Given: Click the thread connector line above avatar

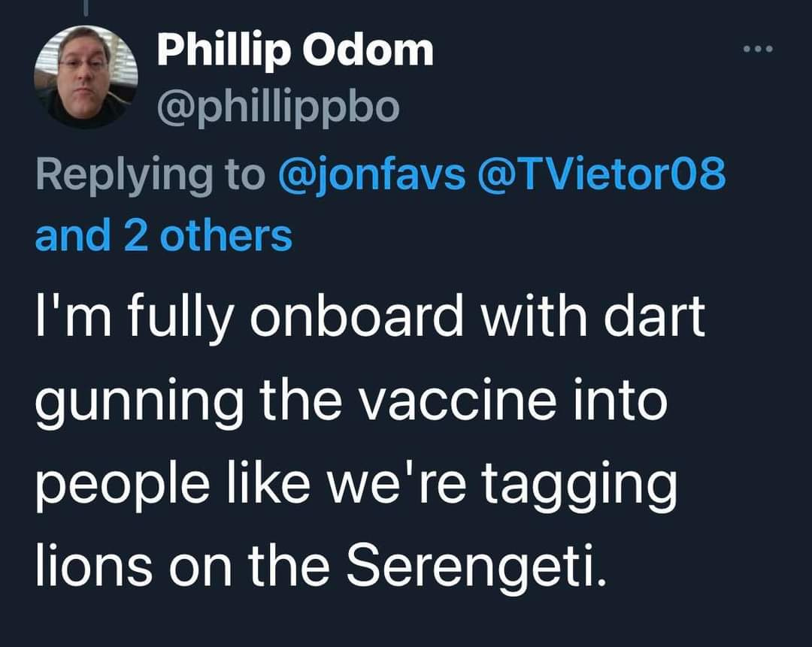Looking at the screenshot, I should [85, 6].
